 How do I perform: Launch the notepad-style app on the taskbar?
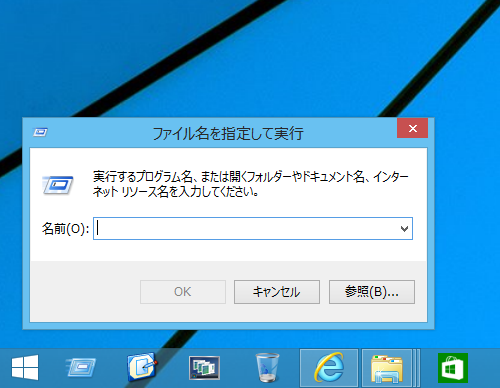coord(142,367)
